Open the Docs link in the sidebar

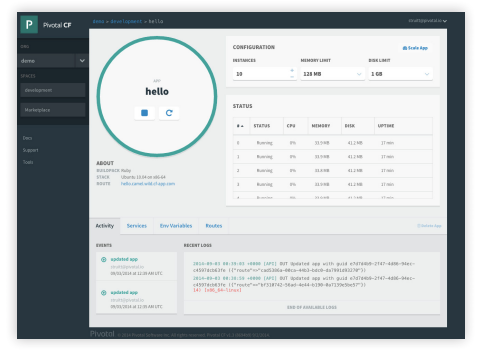(27, 138)
